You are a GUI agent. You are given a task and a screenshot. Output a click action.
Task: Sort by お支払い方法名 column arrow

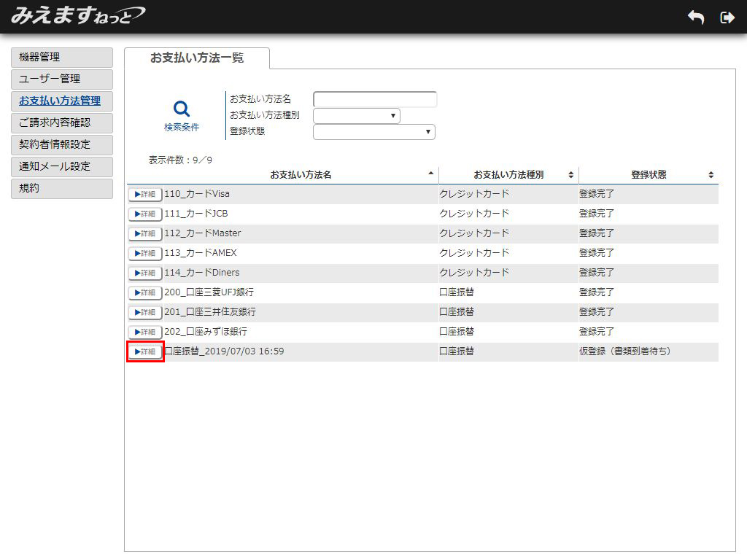(x=430, y=174)
